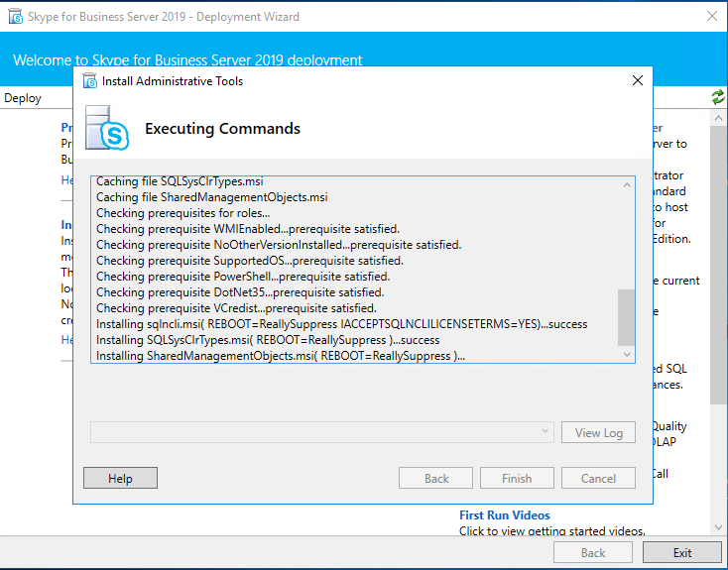Image resolution: width=728 pixels, height=570 pixels.
Task: Click the green refresh icon in Deployment Wizard
Action: coord(718,97)
